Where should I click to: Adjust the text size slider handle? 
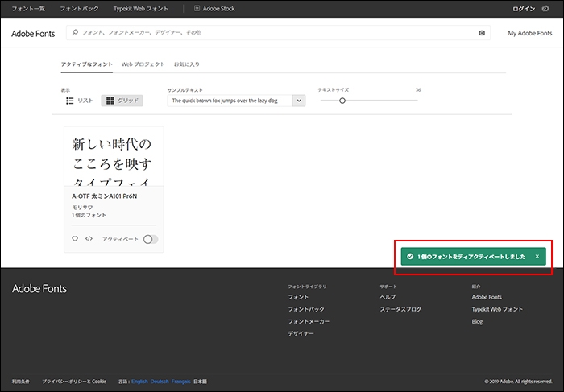coord(342,101)
